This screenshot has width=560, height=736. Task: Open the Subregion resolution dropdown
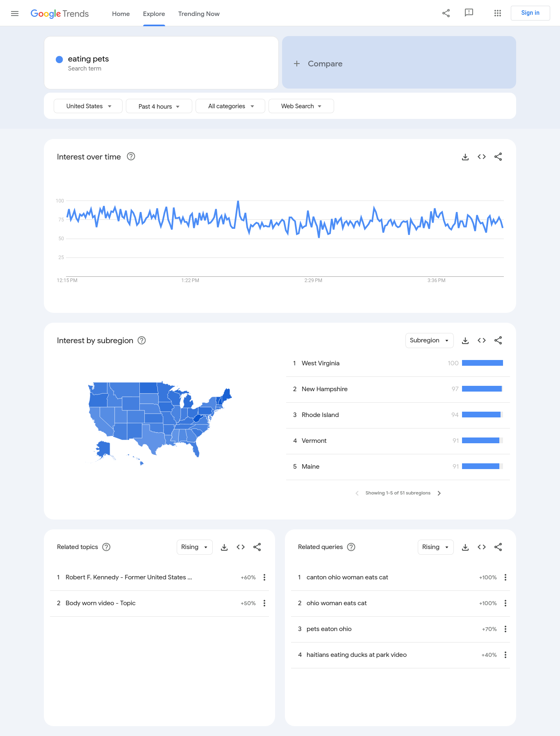(x=430, y=340)
